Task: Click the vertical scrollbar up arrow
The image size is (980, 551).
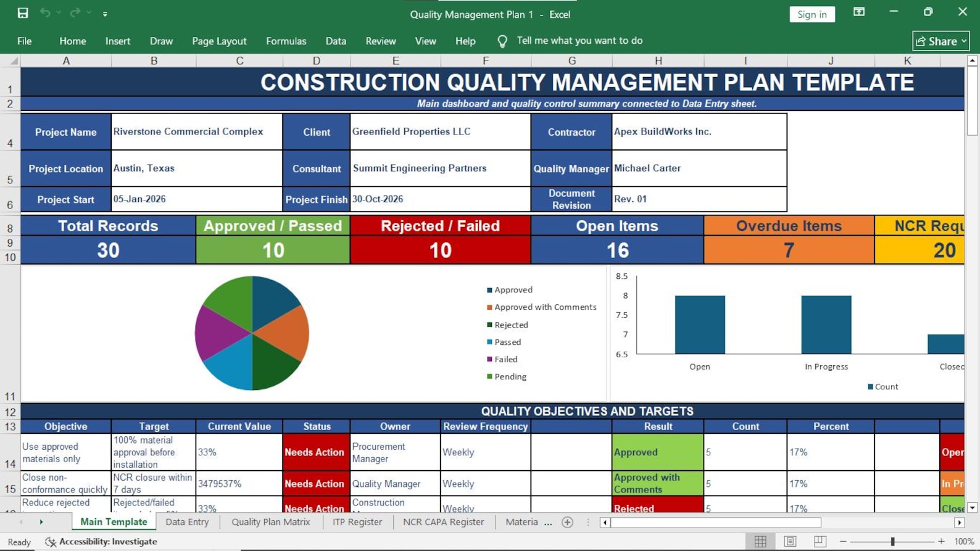Action: 972,60
